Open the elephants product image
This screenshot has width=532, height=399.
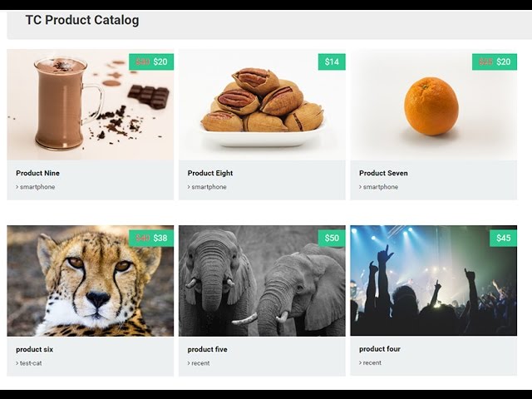click(x=262, y=281)
